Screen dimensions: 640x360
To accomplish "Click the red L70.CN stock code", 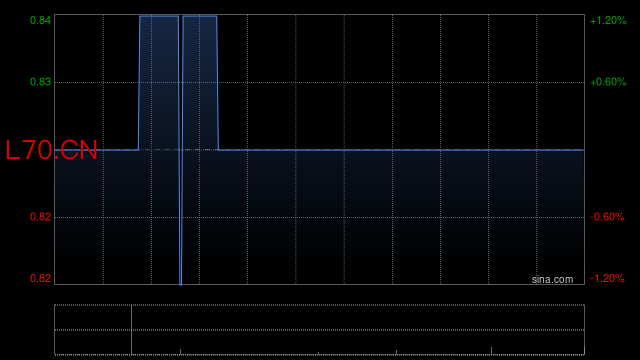I will coord(51,150).
